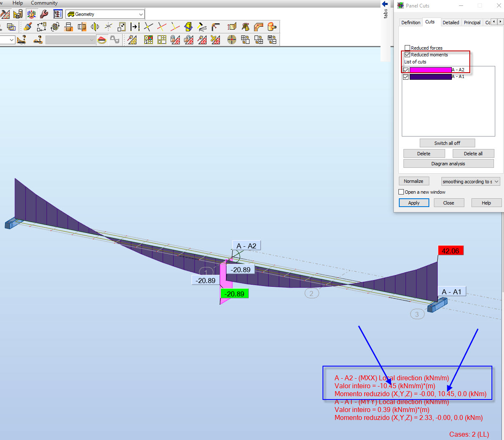Click the circular target emitter icon

(x=232, y=40)
